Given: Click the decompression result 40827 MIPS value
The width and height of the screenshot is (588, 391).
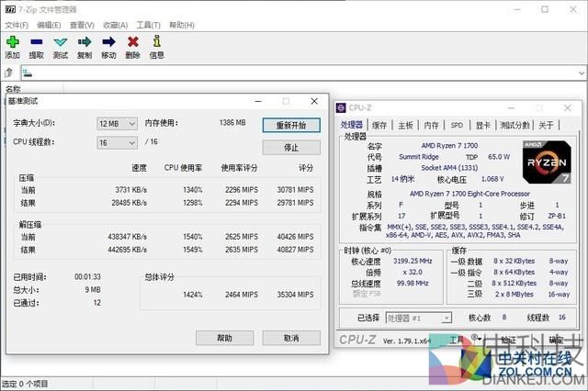Looking at the screenshot, I should pos(295,250).
